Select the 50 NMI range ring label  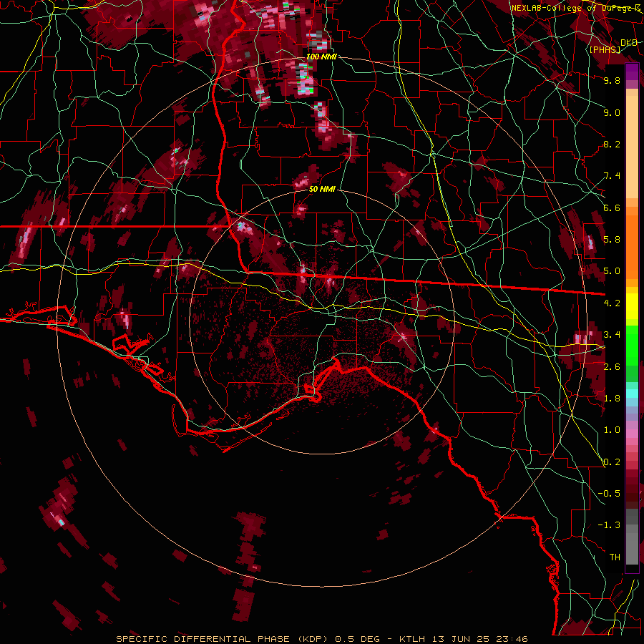click(322, 190)
